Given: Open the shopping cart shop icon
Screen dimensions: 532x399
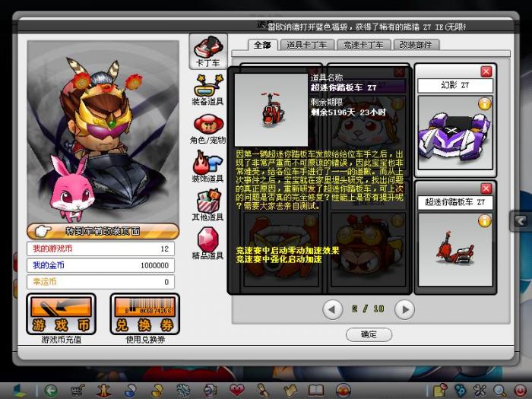Looking at the screenshot, I should (x=78, y=391).
